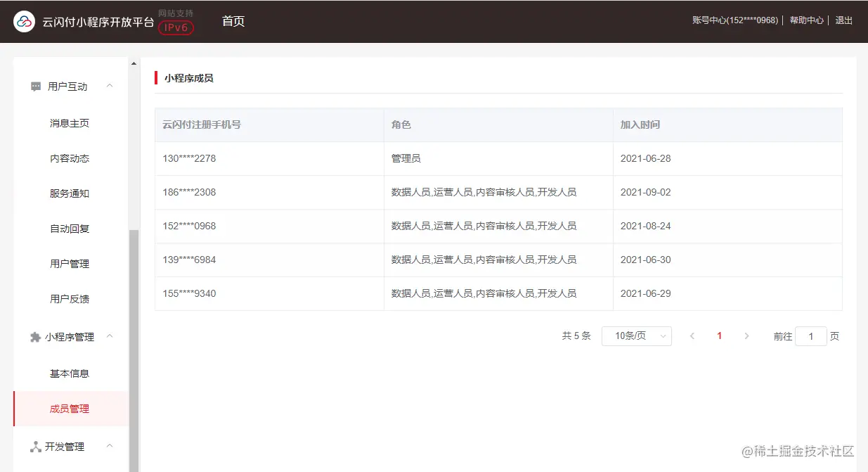Image resolution: width=868 pixels, height=472 pixels.
Task: Select page number 1
Action: point(719,336)
